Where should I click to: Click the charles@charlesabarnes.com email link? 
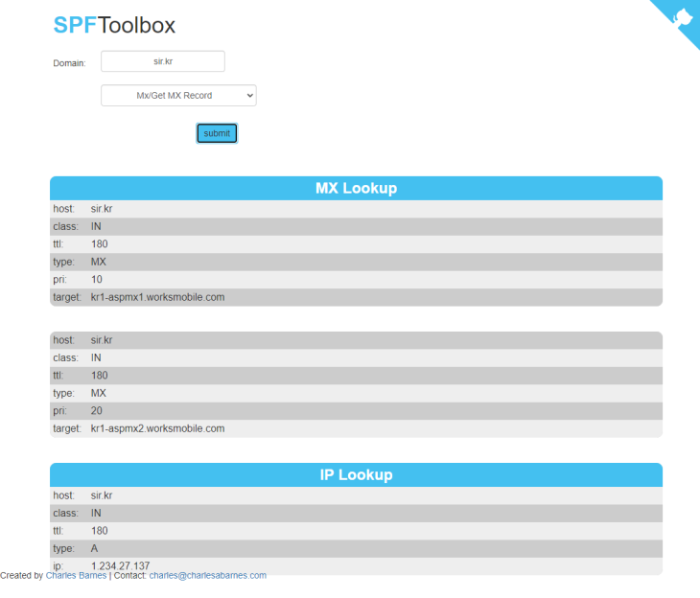[207, 576]
